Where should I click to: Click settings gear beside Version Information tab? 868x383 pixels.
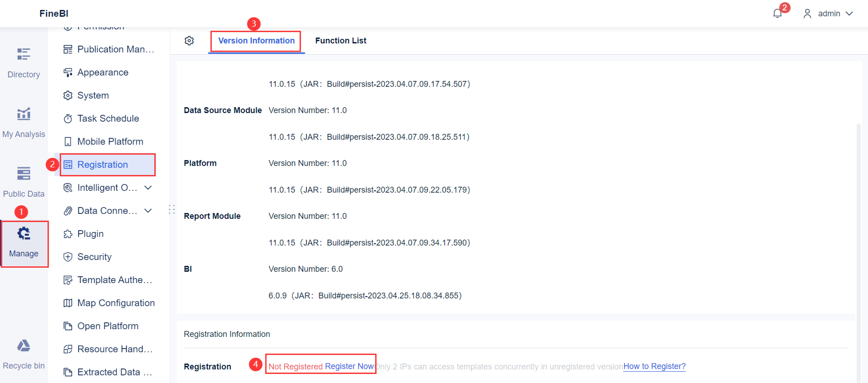(x=189, y=41)
